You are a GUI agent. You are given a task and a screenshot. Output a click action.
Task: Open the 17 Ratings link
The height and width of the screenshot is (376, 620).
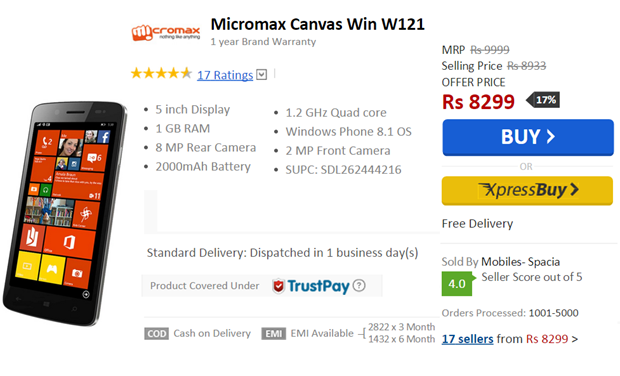tap(225, 75)
